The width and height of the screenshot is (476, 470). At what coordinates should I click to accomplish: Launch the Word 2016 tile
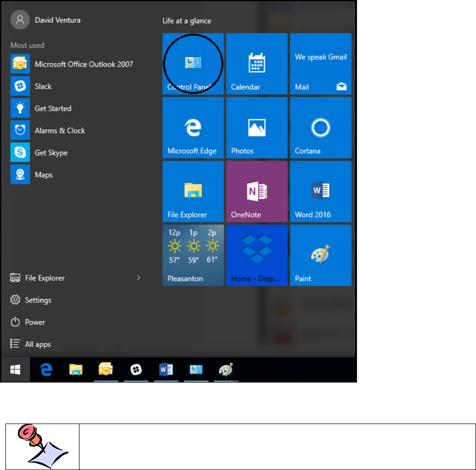(320, 191)
